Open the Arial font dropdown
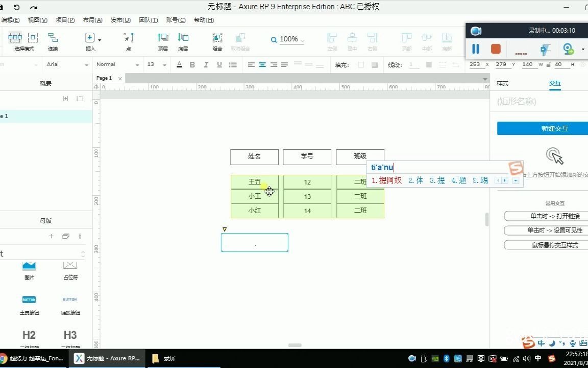The width and height of the screenshot is (588, 368). 66,64
